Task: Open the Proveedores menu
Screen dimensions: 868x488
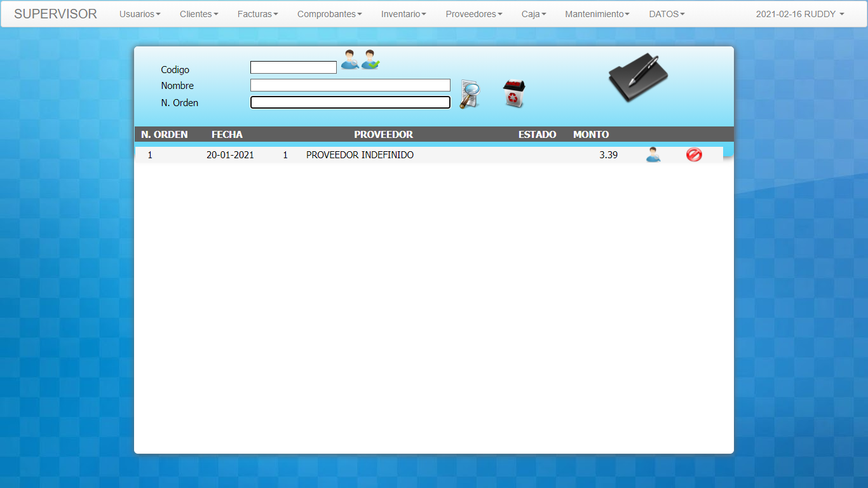Action: point(473,14)
